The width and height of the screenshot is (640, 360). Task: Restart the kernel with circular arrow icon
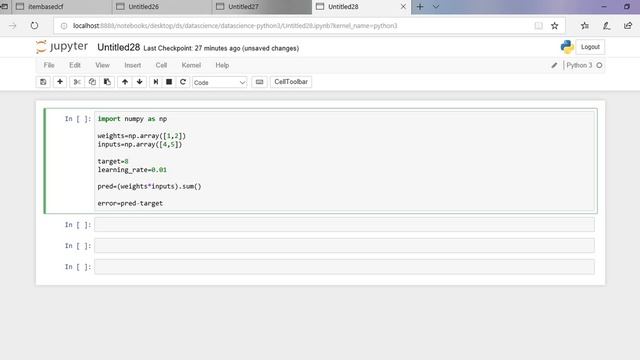183,82
